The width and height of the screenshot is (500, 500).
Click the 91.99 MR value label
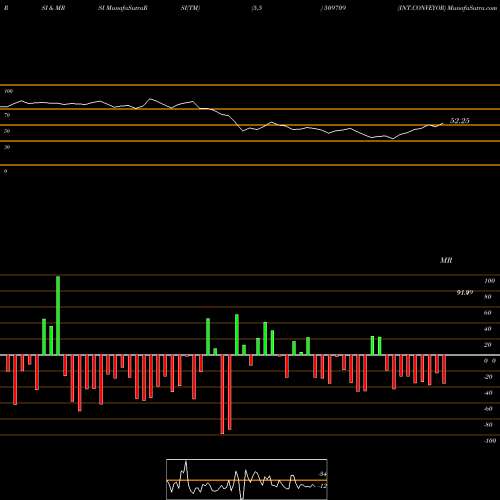coord(465,292)
